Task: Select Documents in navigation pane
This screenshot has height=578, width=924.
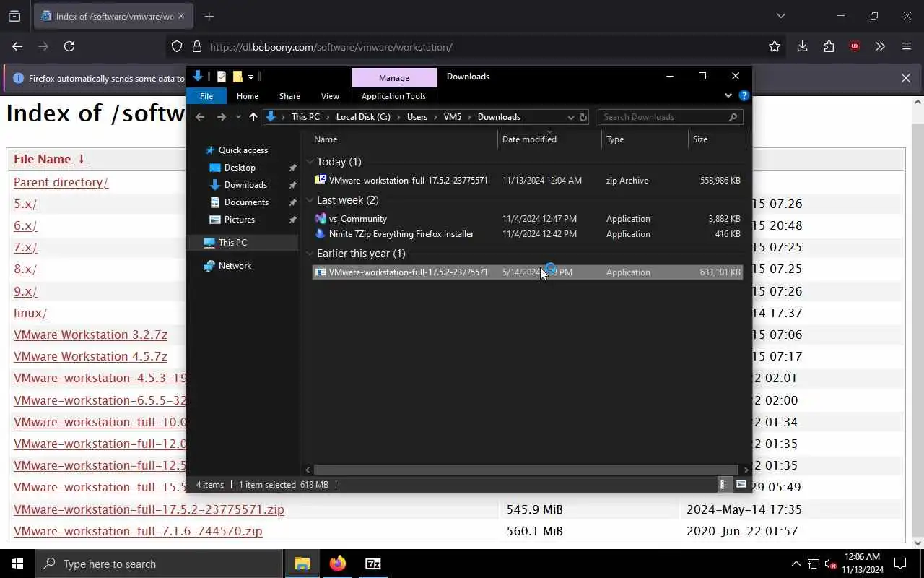Action: (x=246, y=202)
